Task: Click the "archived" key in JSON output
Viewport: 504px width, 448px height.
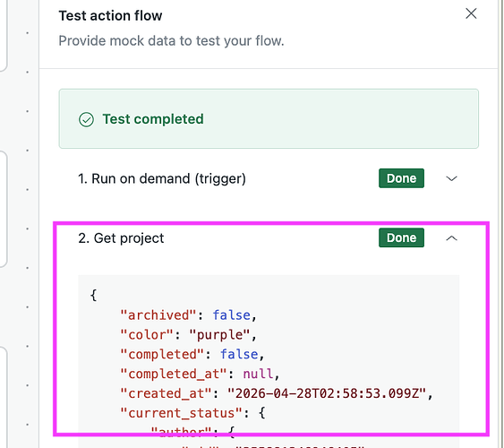Action: pyautogui.click(x=158, y=315)
